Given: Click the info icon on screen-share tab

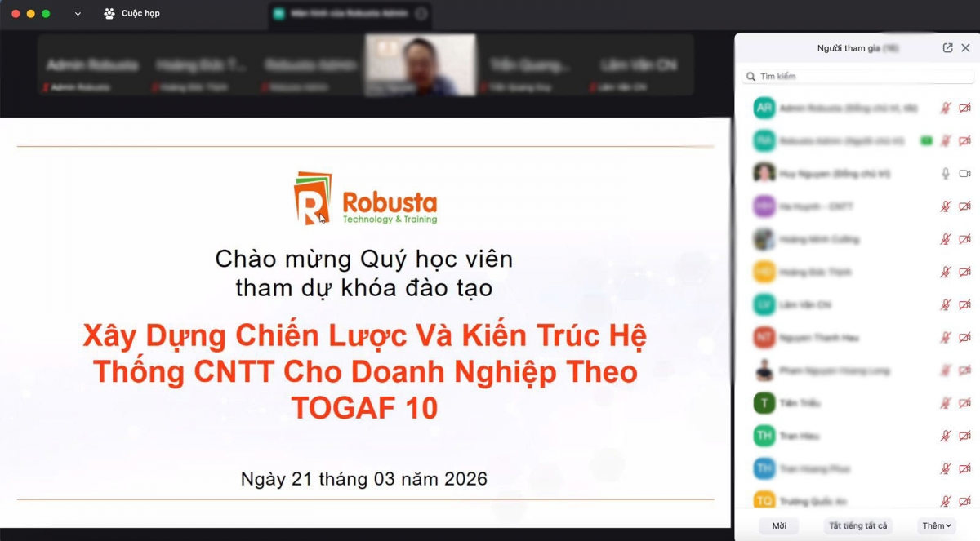Looking at the screenshot, I should point(421,14).
